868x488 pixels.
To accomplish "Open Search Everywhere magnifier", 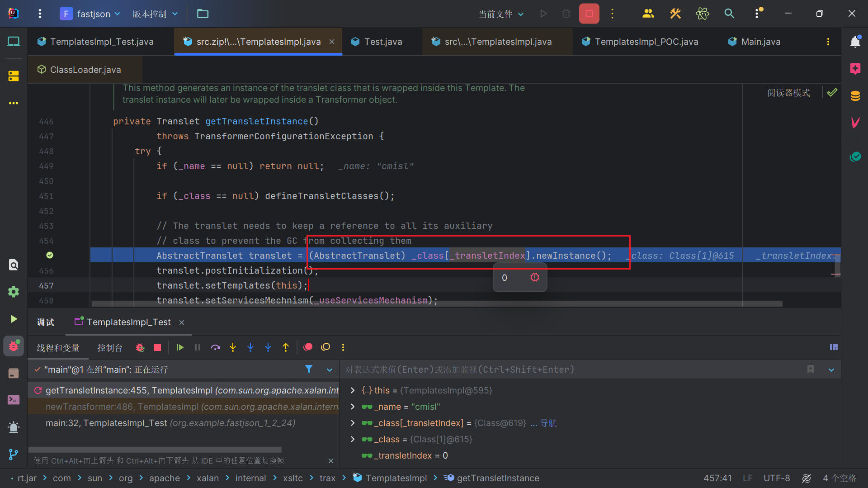I will 729,14.
